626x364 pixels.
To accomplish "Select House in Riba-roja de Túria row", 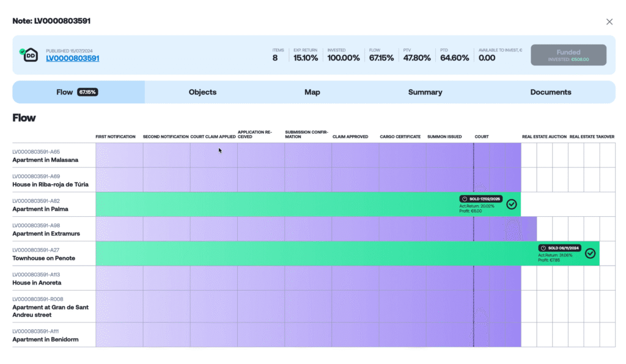I will coord(314,180).
